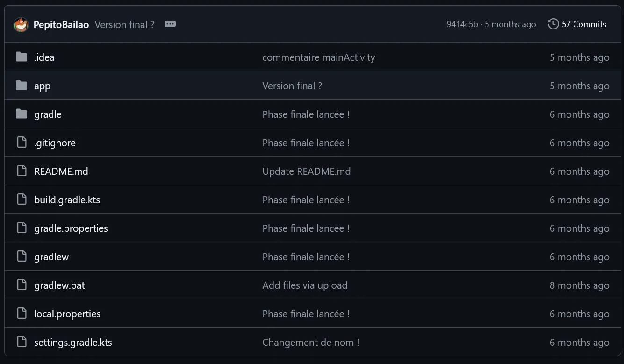
Task: Click the app folder icon
Action: pos(22,86)
